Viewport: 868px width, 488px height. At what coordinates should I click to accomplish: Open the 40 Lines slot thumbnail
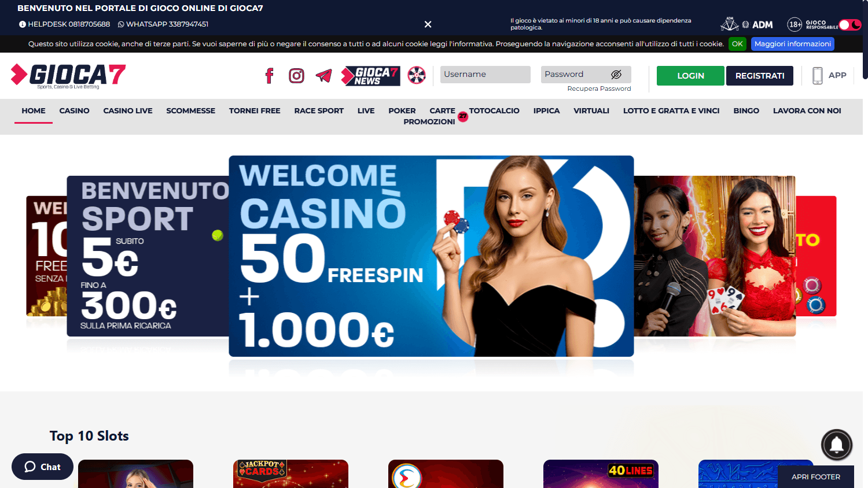point(601,474)
